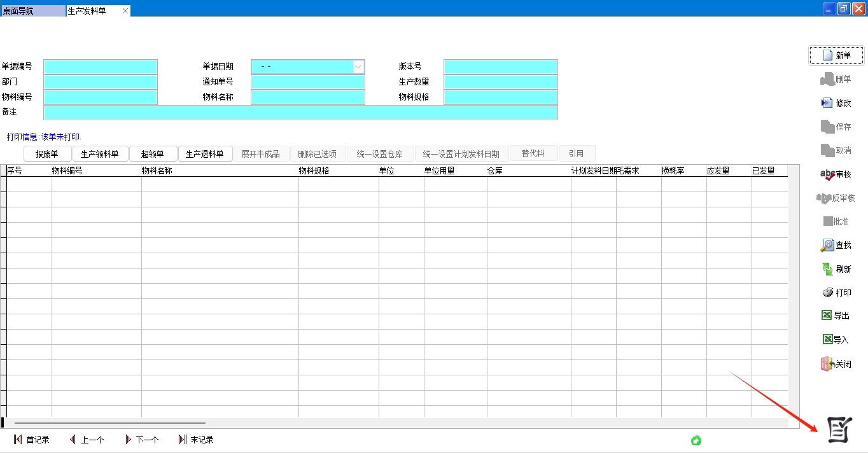Click the horizontal scrollbar below the grid
868x453 pixels.
(109, 422)
